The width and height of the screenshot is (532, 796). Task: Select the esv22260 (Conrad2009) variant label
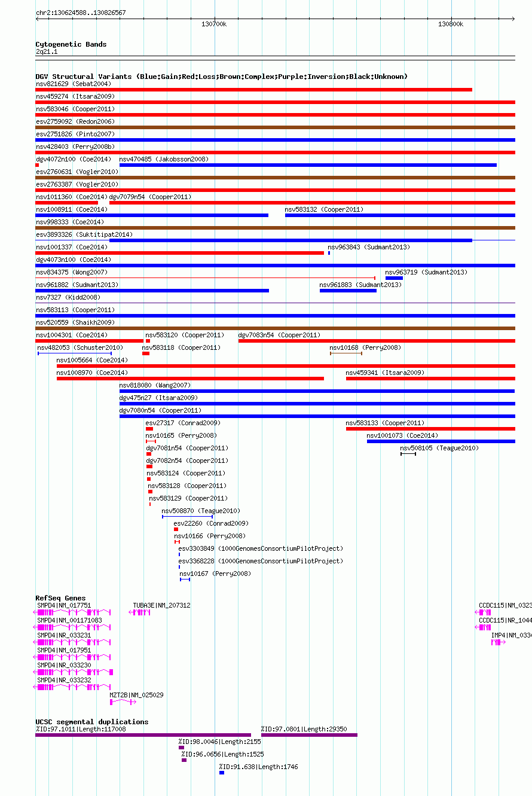click(x=211, y=523)
